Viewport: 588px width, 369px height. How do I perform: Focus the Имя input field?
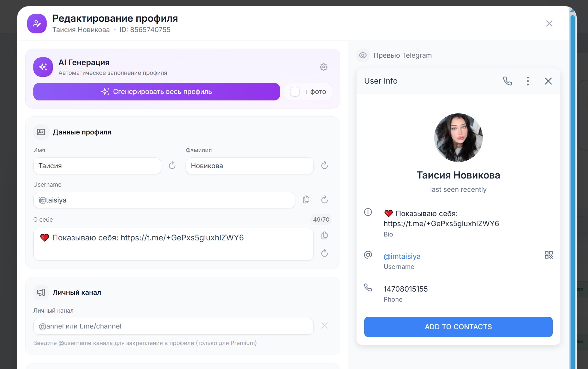[97, 166]
